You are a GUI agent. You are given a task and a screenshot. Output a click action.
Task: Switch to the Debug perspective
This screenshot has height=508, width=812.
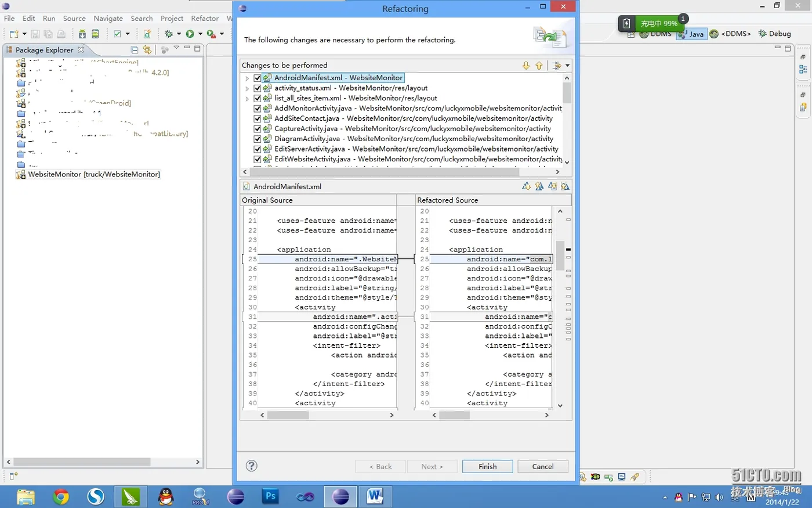pos(775,34)
